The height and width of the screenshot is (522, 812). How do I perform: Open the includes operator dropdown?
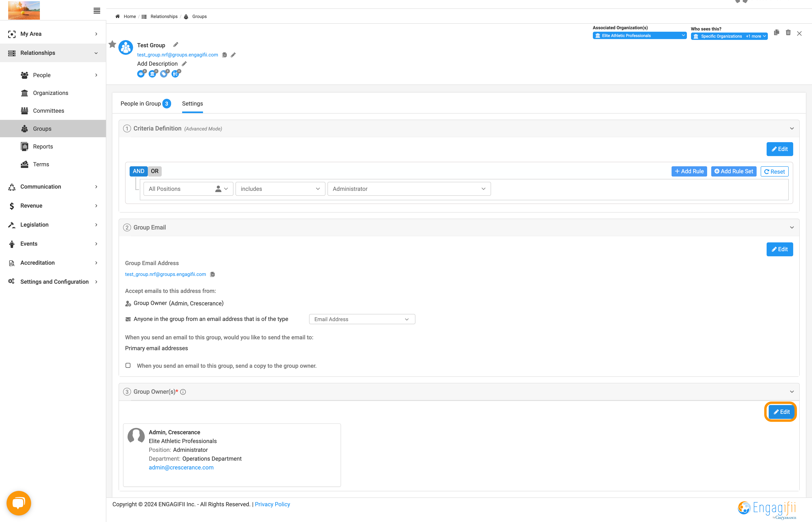pyautogui.click(x=280, y=189)
